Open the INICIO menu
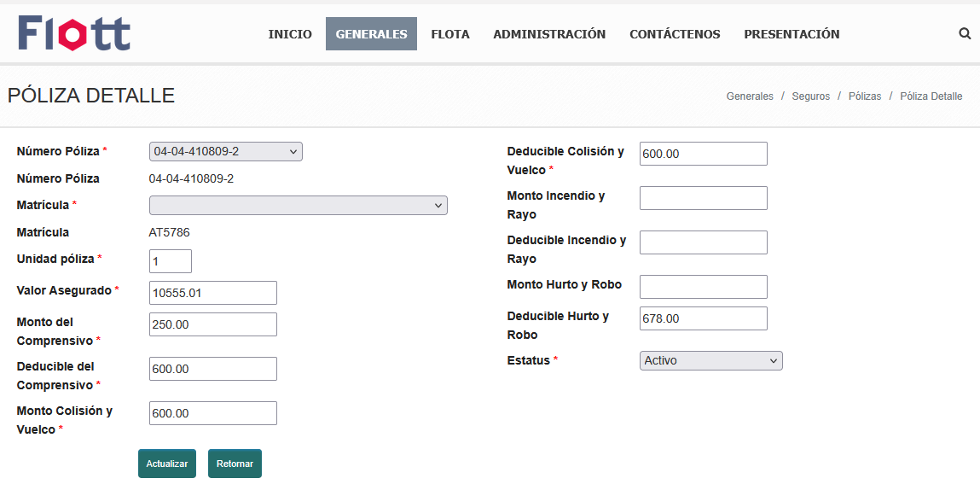 (x=290, y=34)
